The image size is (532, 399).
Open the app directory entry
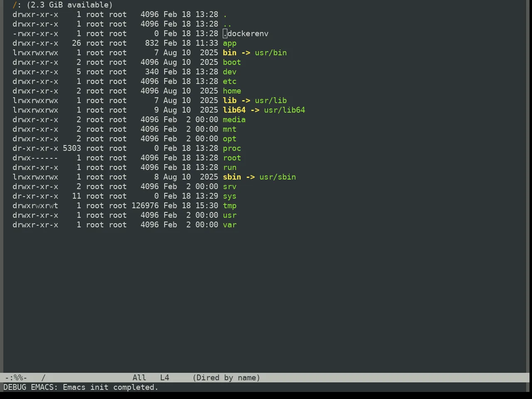point(229,43)
